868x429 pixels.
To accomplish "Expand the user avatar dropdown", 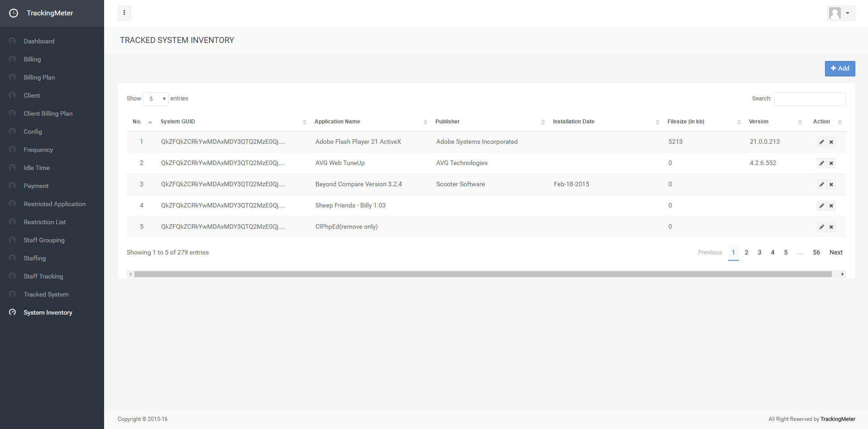I will tap(840, 13).
